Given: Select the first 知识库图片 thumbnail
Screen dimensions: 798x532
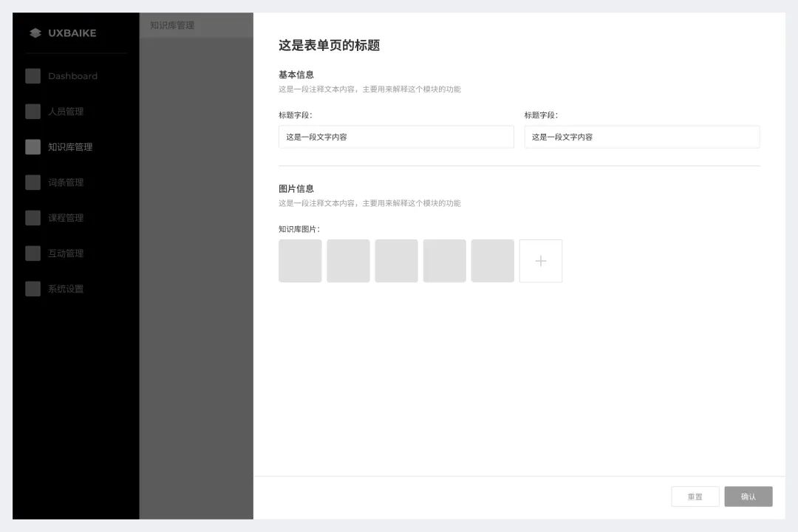Looking at the screenshot, I should pyautogui.click(x=300, y=260).
